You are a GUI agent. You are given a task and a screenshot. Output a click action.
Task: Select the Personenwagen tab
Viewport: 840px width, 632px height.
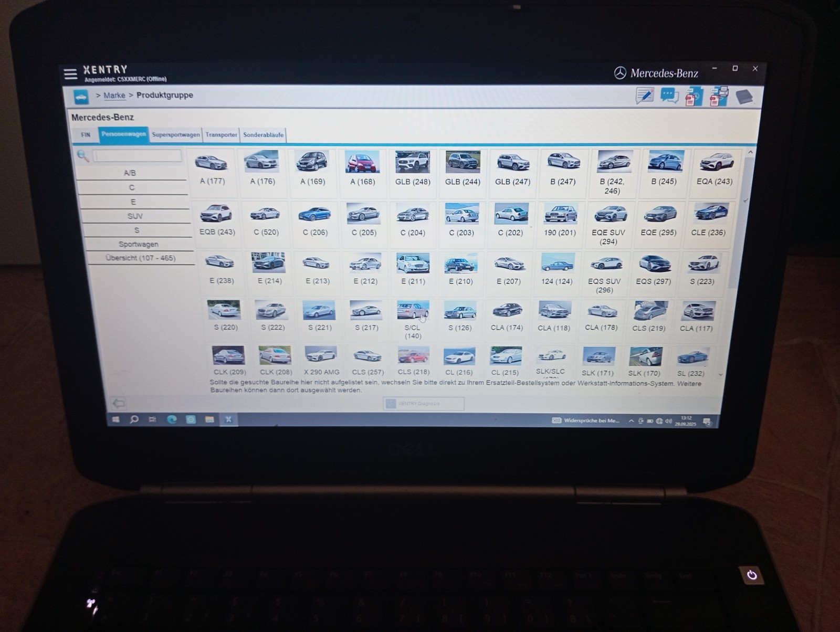click(x=124, y=134)
